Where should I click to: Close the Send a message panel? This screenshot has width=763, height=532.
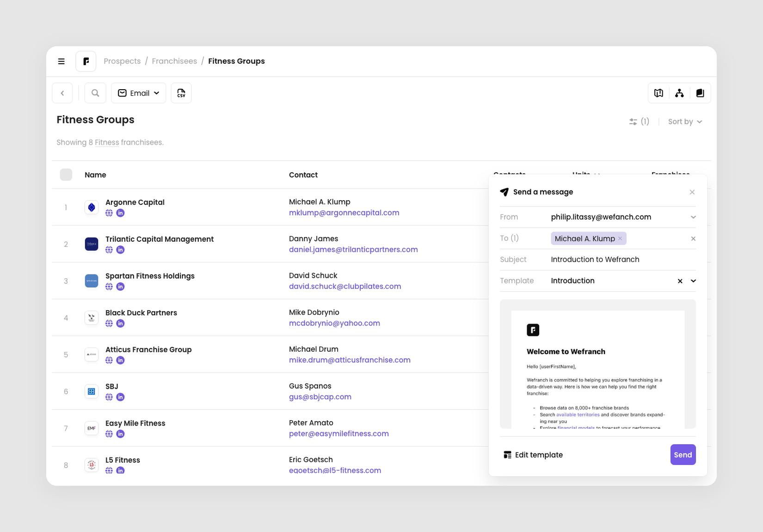pos(692,192)
